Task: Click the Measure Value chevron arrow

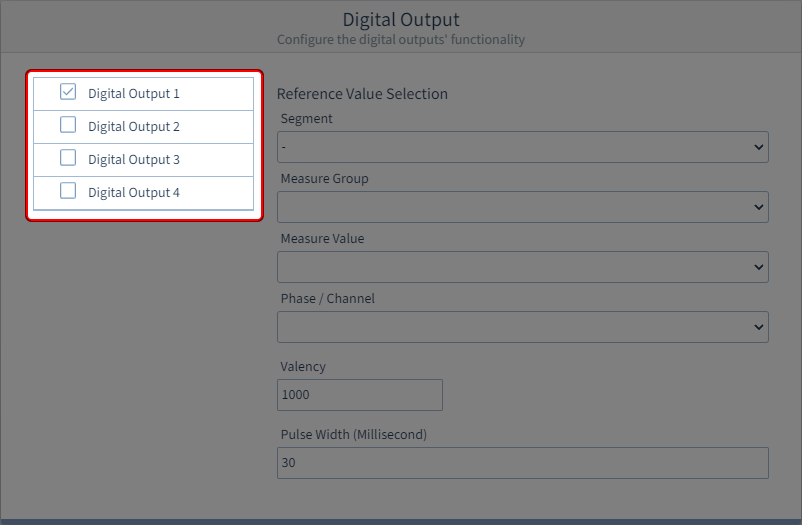Action: [x=757, y=268]
